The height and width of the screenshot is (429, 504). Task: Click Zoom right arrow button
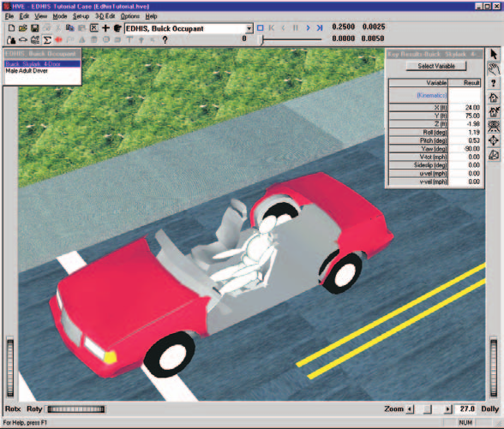click(447, 409)
